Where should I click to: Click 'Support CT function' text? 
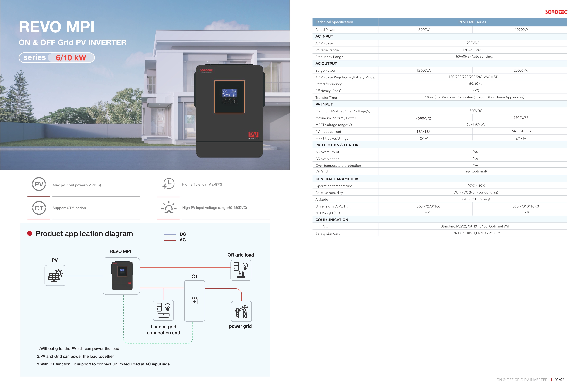point(69,208)
